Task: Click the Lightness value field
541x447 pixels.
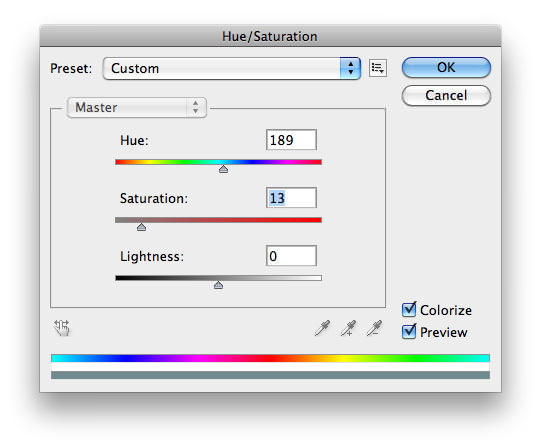Action: [291, 256]
